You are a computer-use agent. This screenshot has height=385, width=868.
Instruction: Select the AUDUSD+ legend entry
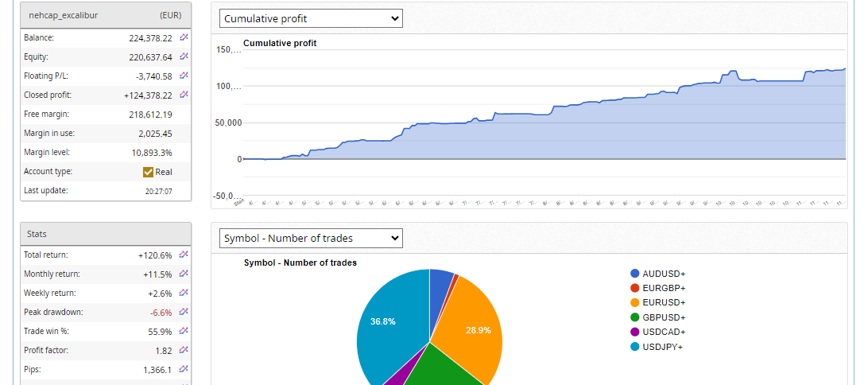pos(664,274)
